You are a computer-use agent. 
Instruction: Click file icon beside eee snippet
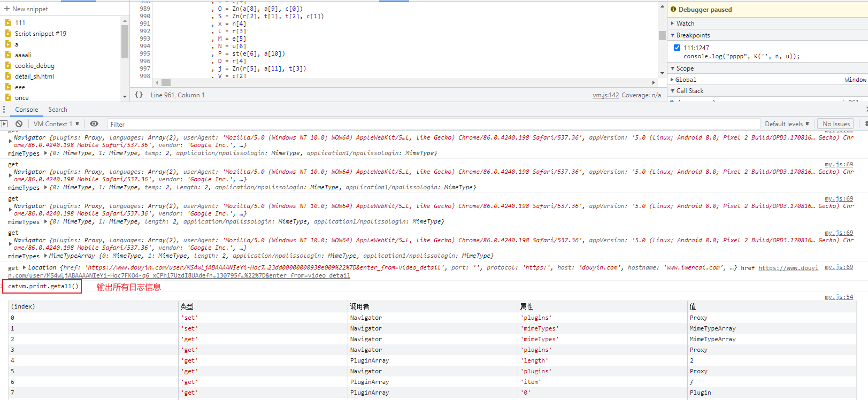(x=8, y=87)
